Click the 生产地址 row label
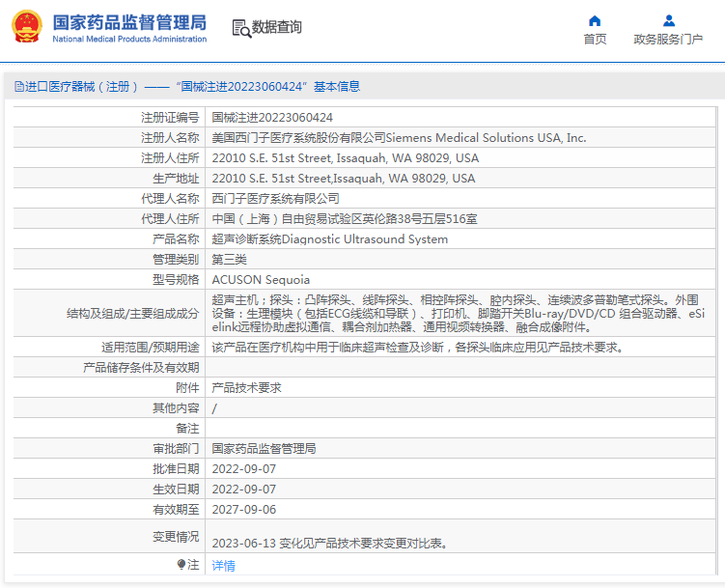Screen dimensions: 725x588 176,179
